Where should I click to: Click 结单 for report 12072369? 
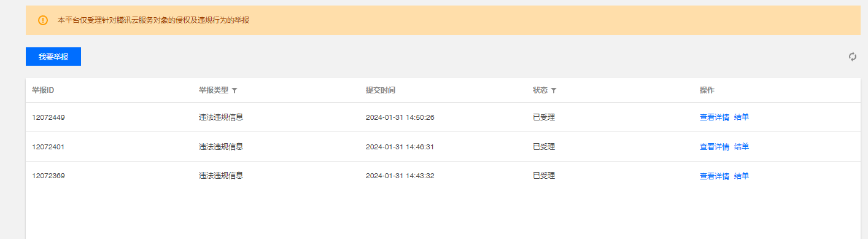point(742,176)
